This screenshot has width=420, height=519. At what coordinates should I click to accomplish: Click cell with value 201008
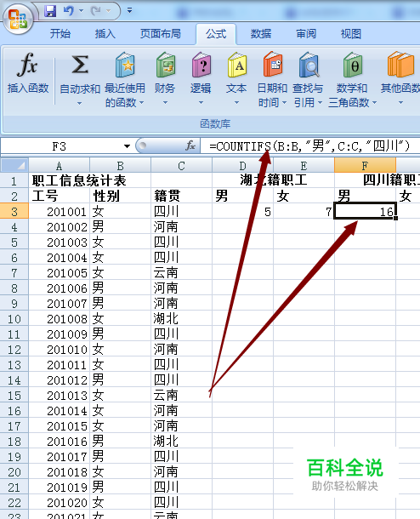pos(59,319)
